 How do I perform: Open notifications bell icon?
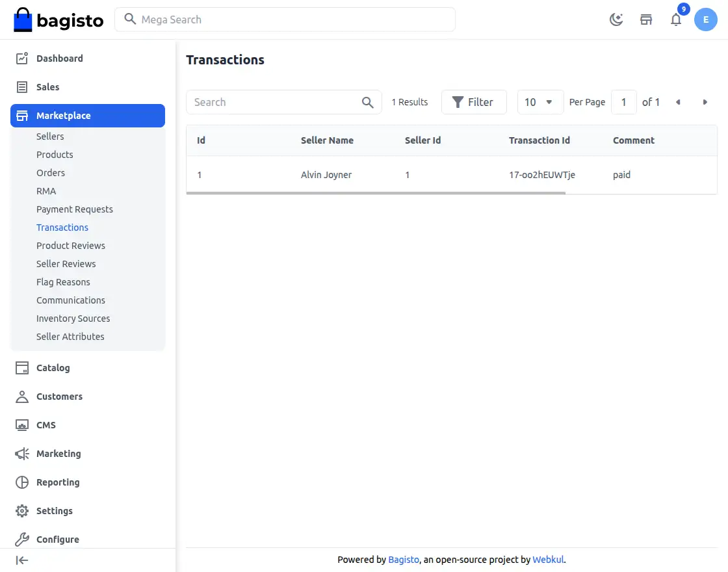click(x=676, y=19)
